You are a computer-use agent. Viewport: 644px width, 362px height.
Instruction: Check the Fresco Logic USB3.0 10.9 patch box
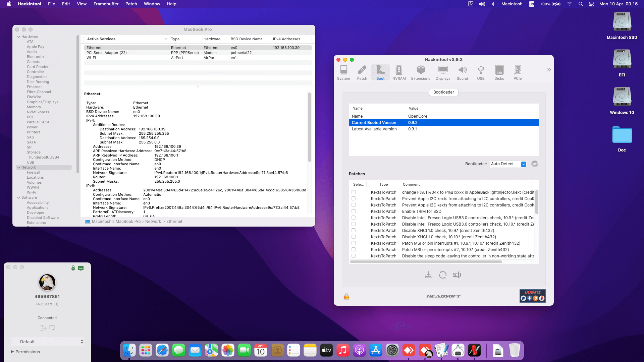coord(354,218)
